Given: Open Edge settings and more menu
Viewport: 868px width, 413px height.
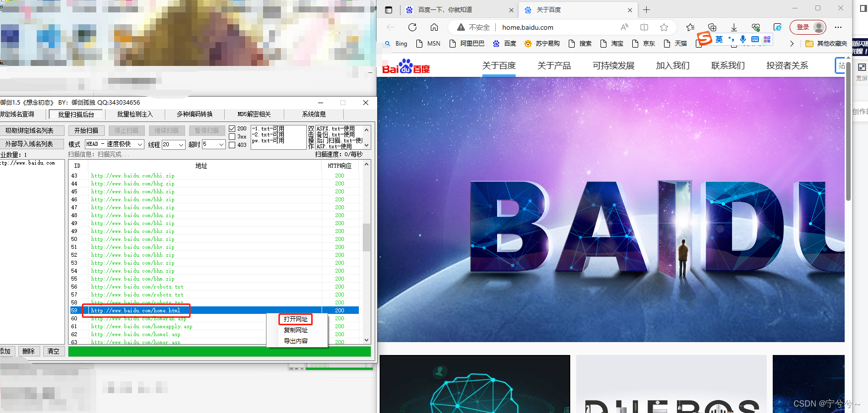Looking at the screenshot, I should pyautogui.click(x=838, y=27).
